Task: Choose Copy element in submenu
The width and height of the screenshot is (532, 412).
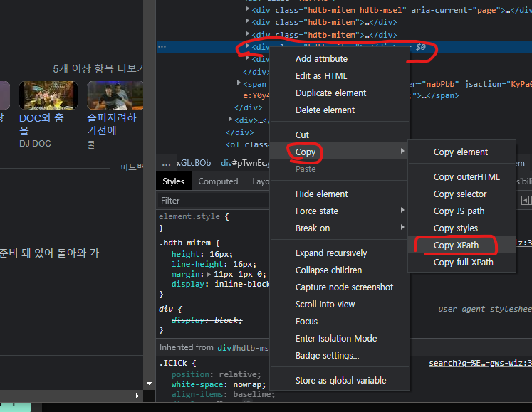Action: click(461, 152)
